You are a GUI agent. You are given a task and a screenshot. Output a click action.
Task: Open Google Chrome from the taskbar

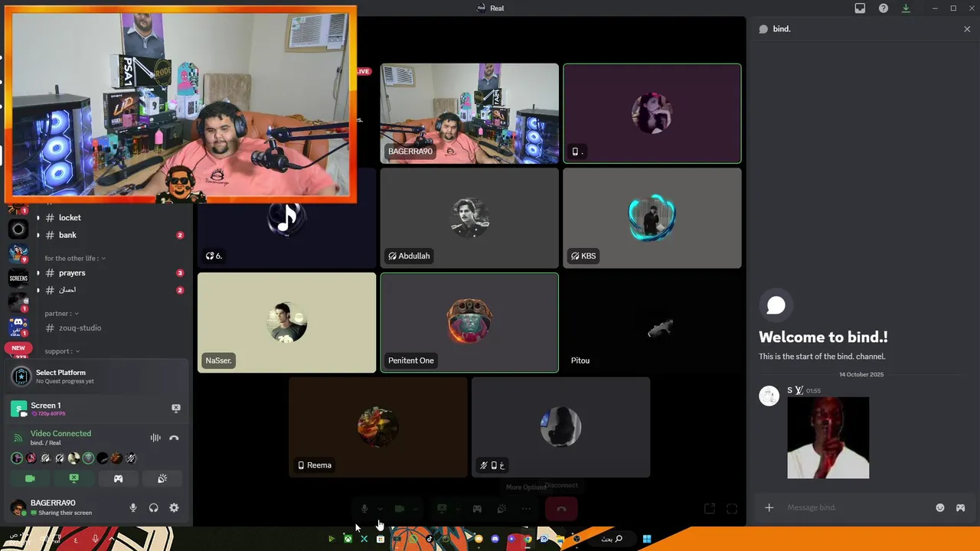[528, 539]
